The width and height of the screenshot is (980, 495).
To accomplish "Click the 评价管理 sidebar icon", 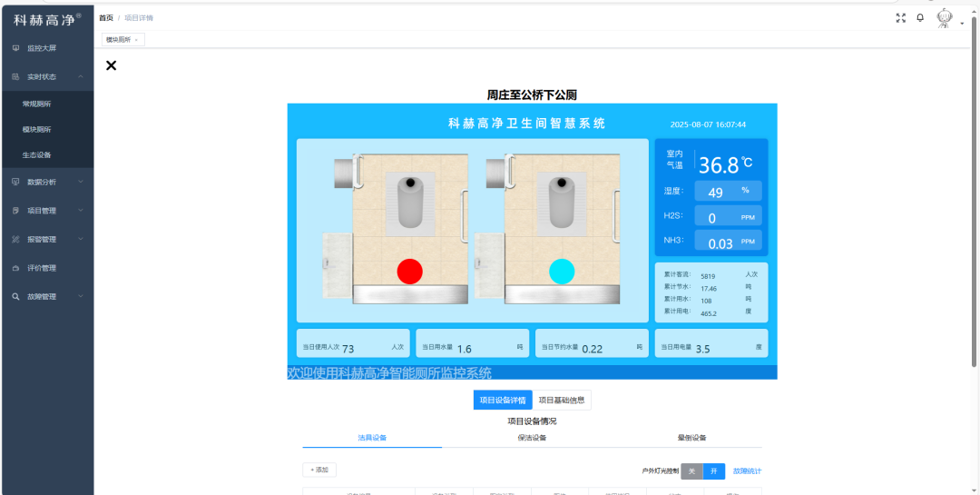I will coord(15,268).
